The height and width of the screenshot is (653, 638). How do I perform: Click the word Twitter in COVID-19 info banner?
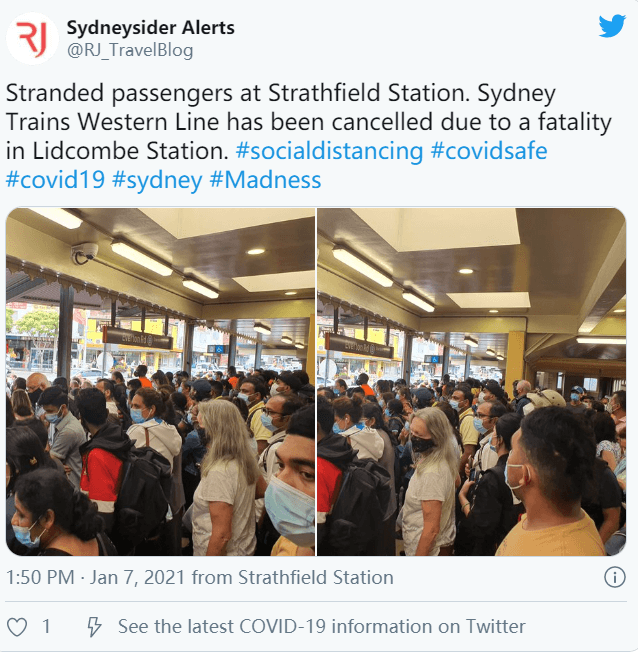[x=495, y=626]
